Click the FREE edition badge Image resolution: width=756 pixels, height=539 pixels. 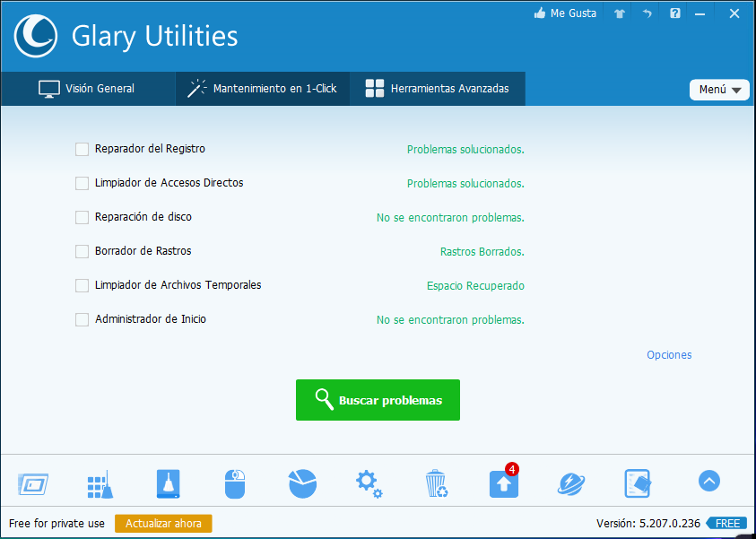[x=726, y=524]
